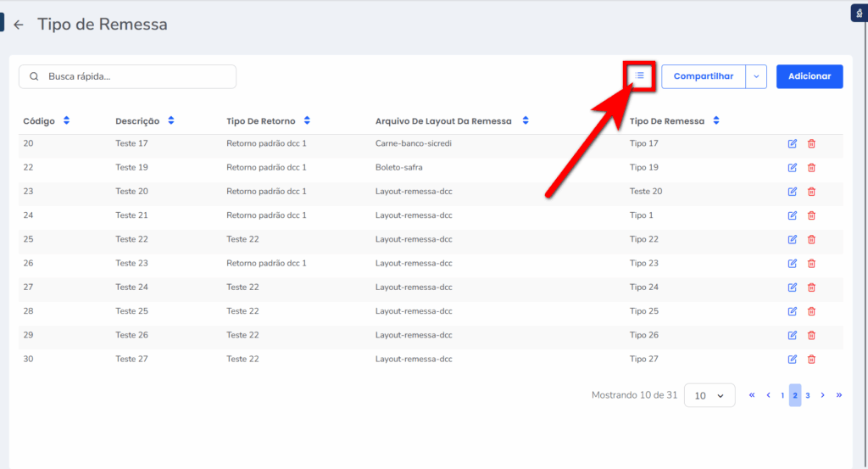Open the Compartilhar dropdown arrow
This screenshot has height=469, width=868.
(756, 76)
